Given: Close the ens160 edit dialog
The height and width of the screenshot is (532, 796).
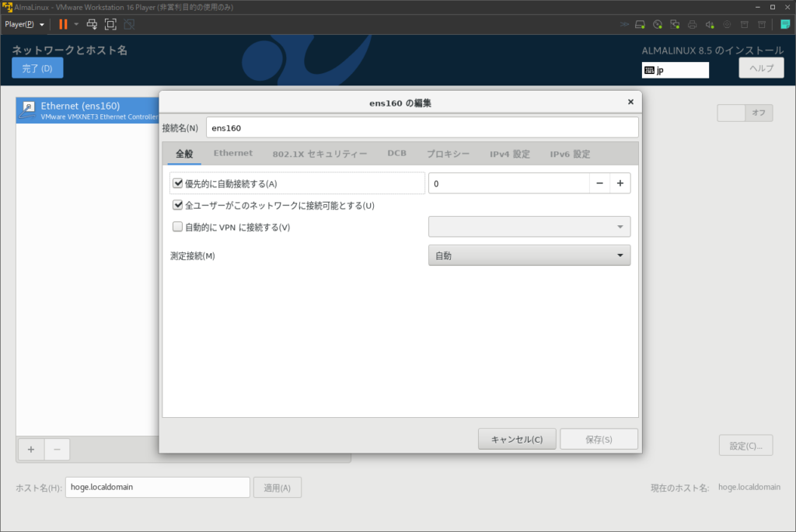Looking at the screenshot, I should coord(630,102).
